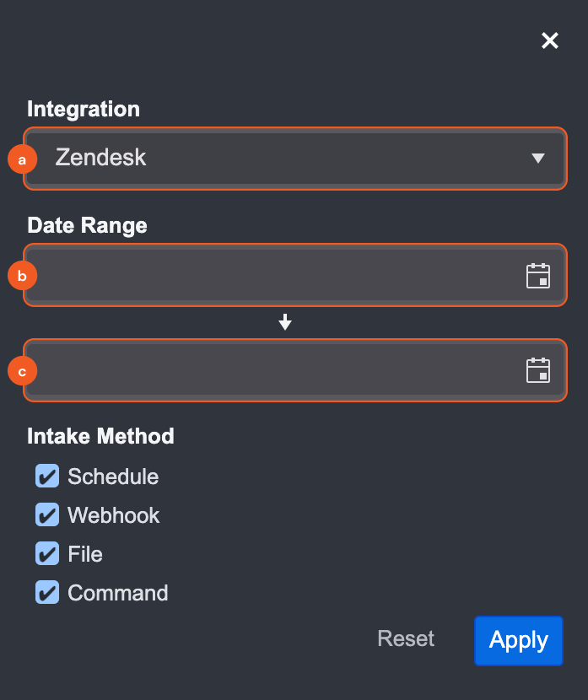Viewport: 588px width, 700px height.
Task: Disable the File intake method checkbox
Action: click(47, 554)
